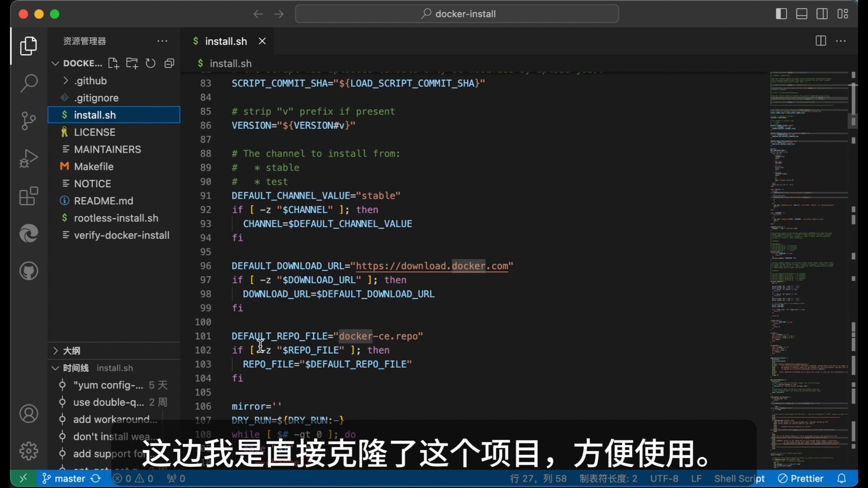The width and height of the screenshot is (868, 488).
Task: Open the Search view in the activity bar
Action: (29, 83)
